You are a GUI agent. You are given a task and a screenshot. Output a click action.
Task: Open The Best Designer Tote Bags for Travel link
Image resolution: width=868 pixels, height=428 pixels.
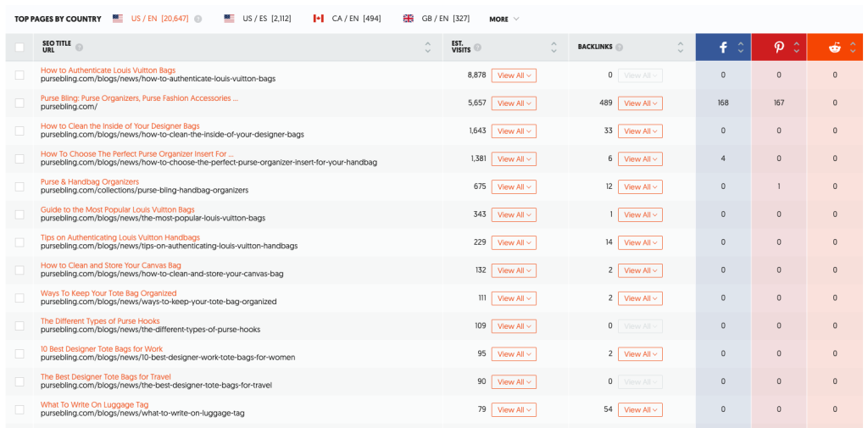[x=106, y=376]
